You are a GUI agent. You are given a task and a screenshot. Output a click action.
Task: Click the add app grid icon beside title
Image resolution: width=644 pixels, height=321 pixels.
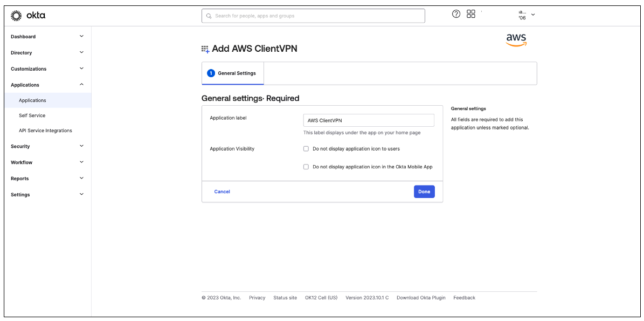click(x=205, y=49)
